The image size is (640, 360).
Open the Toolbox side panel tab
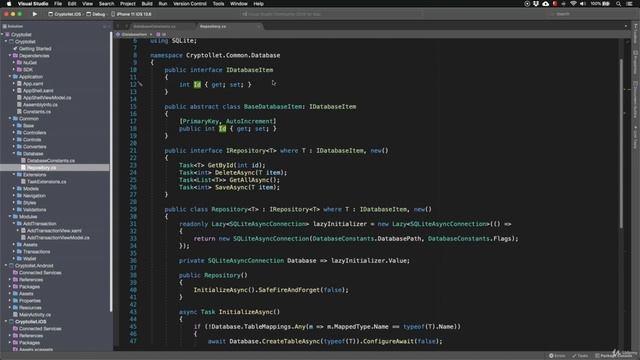pyautogui.click(x=636, y=34)
